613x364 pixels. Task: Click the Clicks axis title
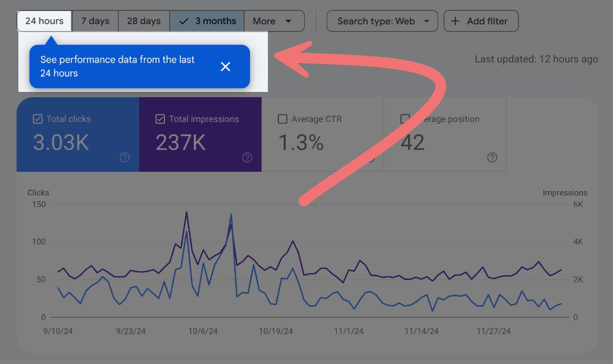(38, 193)
